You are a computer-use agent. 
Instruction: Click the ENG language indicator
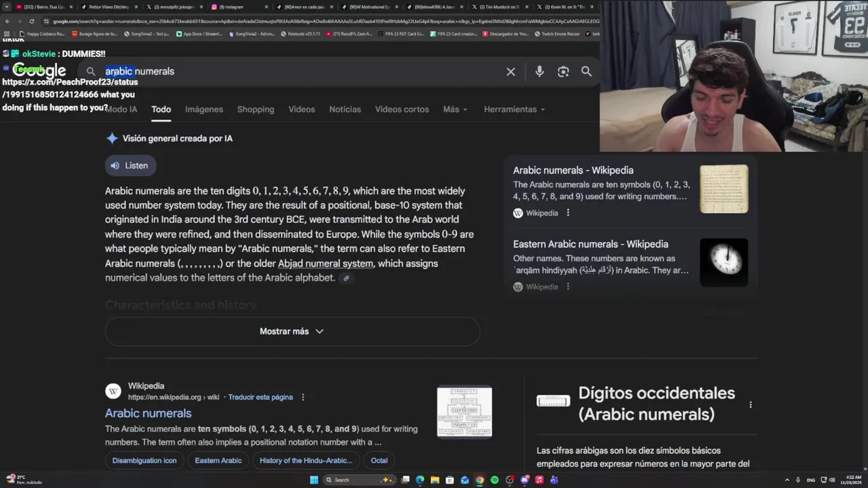(811, 480)
